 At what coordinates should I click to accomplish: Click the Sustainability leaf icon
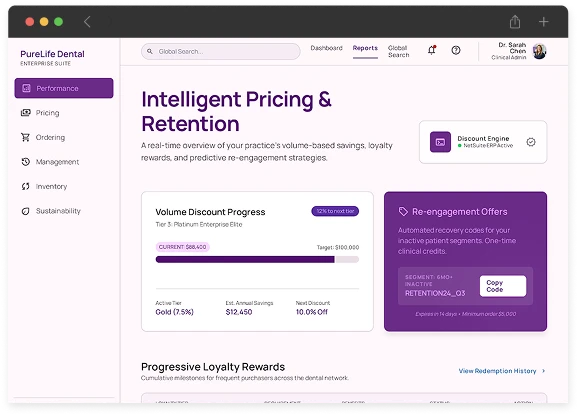point(25,211)
